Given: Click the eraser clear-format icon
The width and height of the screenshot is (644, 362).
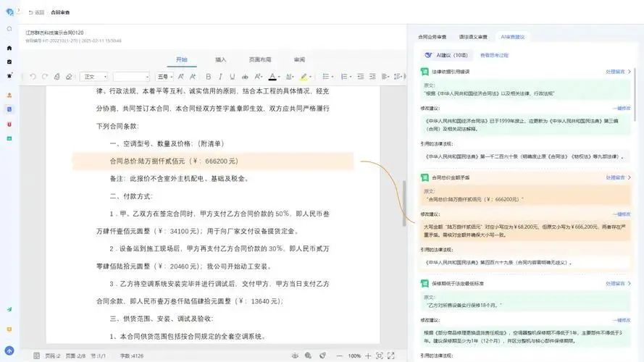Looking at the screenshot, I should pos(69,76).
